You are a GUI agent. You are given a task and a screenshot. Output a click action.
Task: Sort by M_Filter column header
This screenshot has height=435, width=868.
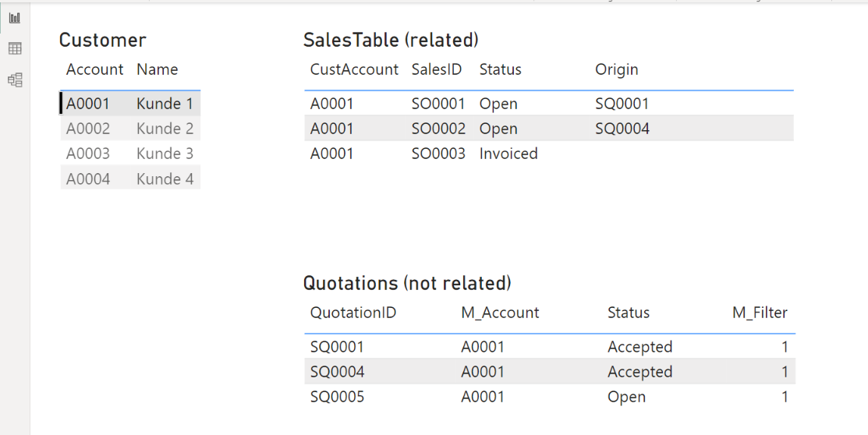point(760,313)
